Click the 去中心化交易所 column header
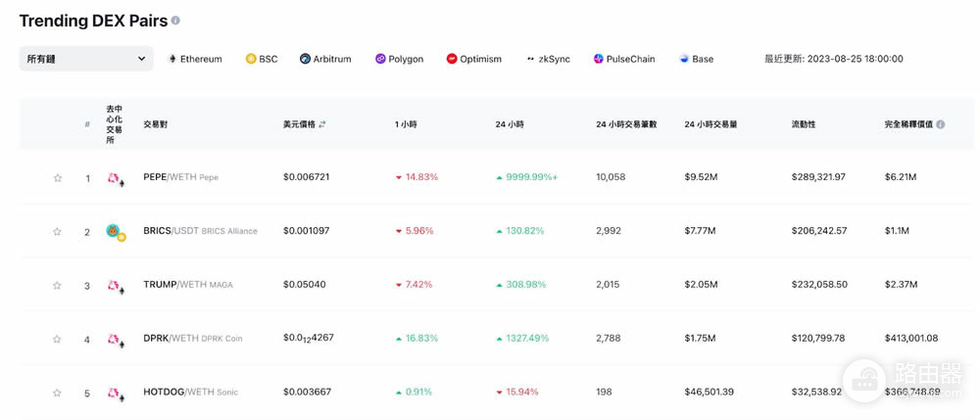The height and width of the screenshot is (420, 980). pyautogui.click(x=114, y=124)
